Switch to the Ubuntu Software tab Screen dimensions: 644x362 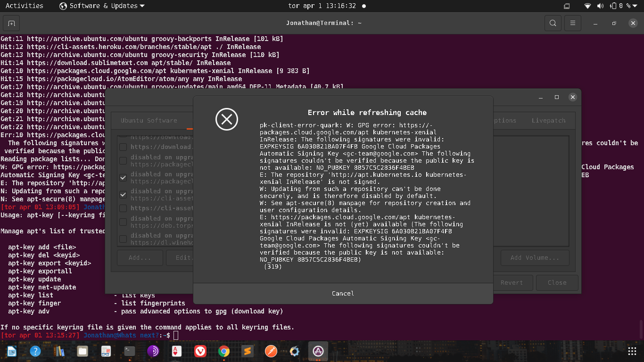pos(149,121)
